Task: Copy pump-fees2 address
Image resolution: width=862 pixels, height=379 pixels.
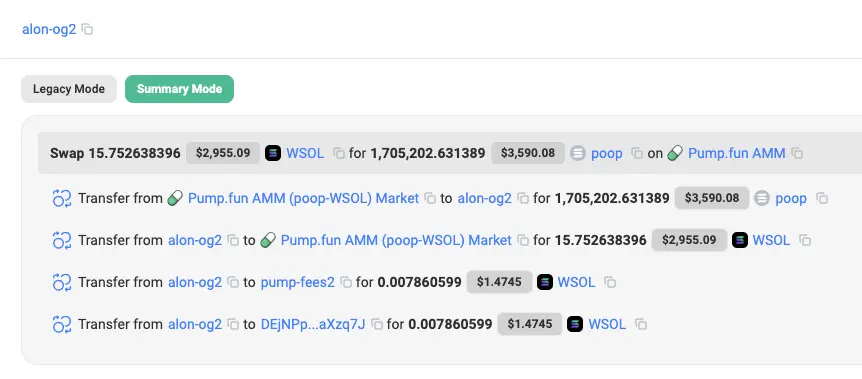Action: point(346,282)
